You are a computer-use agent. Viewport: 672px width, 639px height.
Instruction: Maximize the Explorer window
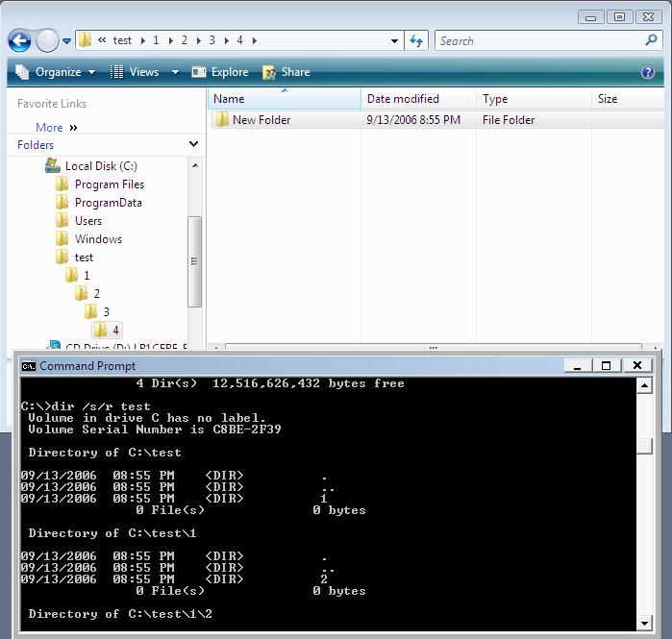(619, 17)
